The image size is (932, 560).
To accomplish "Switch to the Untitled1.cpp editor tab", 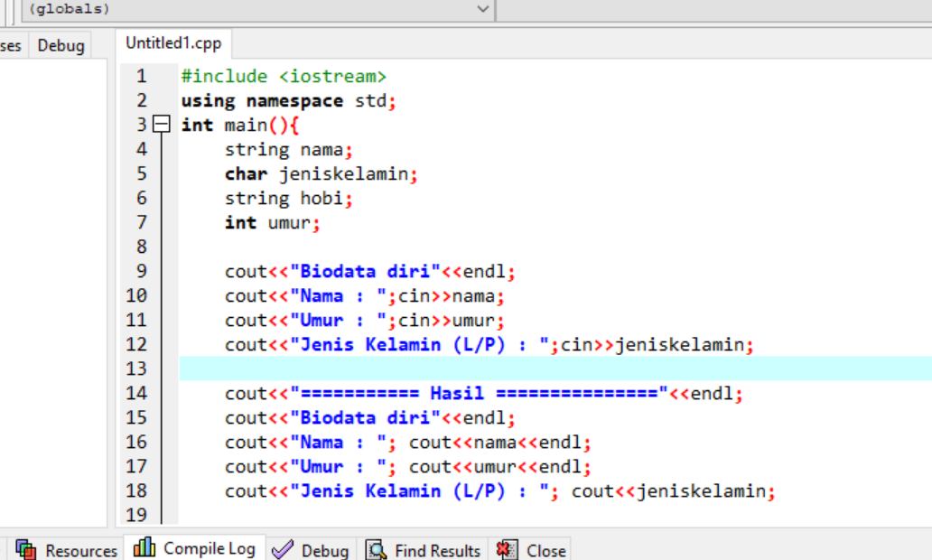I will tap(173, 42).
